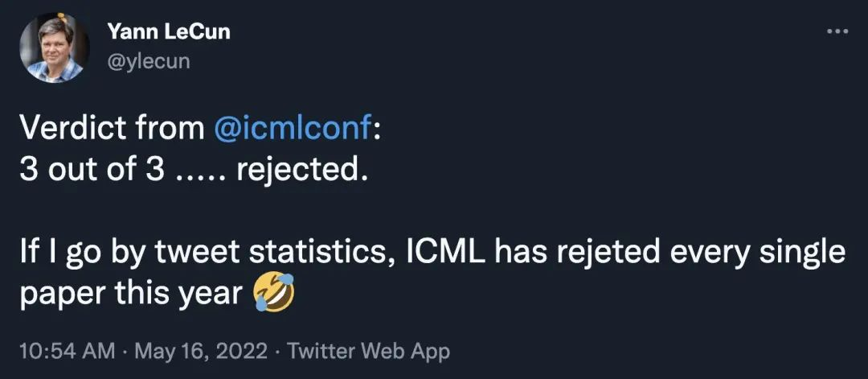Screen dimensions: 868x379
Task: Open the Yann LeCun display name link
Action: click(x=168, y=33)
